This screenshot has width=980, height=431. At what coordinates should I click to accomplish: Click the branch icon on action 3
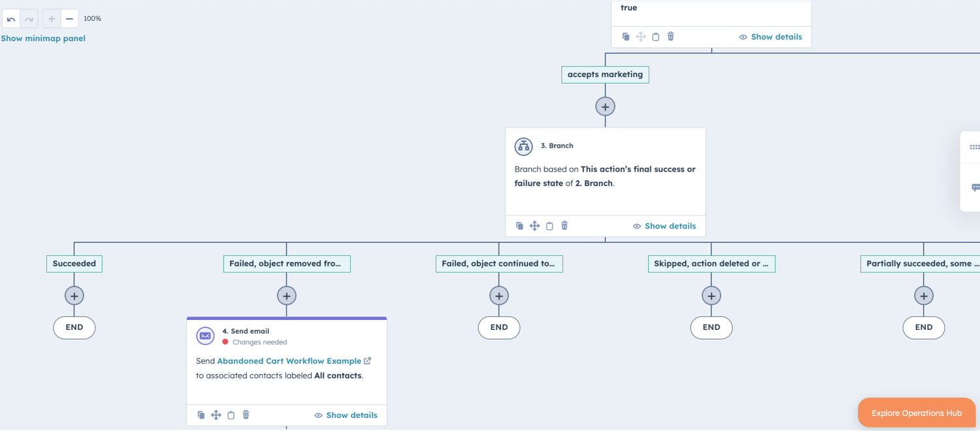[x=523, y=146]
